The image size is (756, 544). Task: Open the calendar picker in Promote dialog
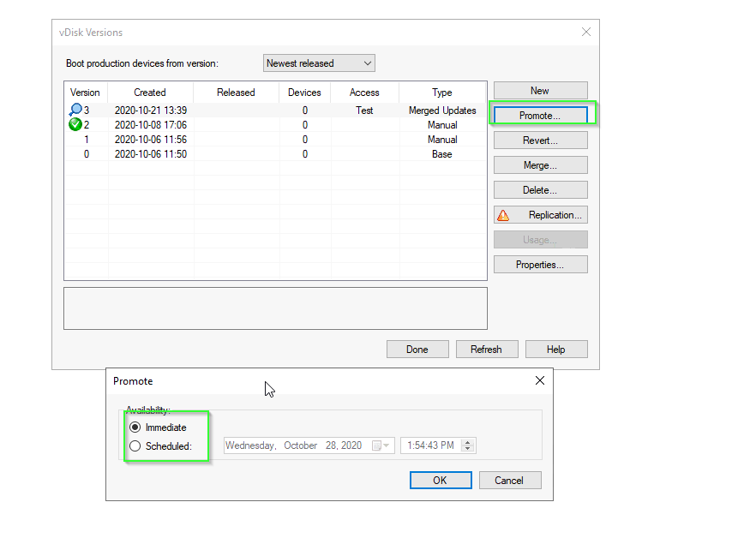tap(381, 445)
